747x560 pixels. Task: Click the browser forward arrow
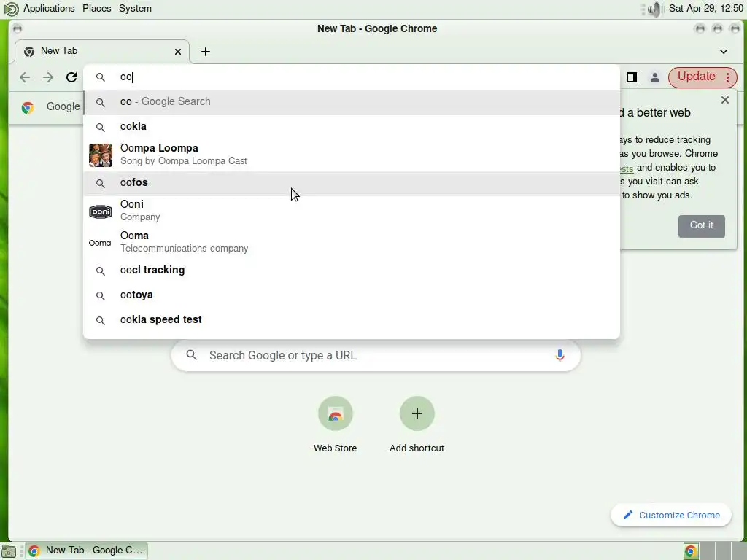(48, 77)
